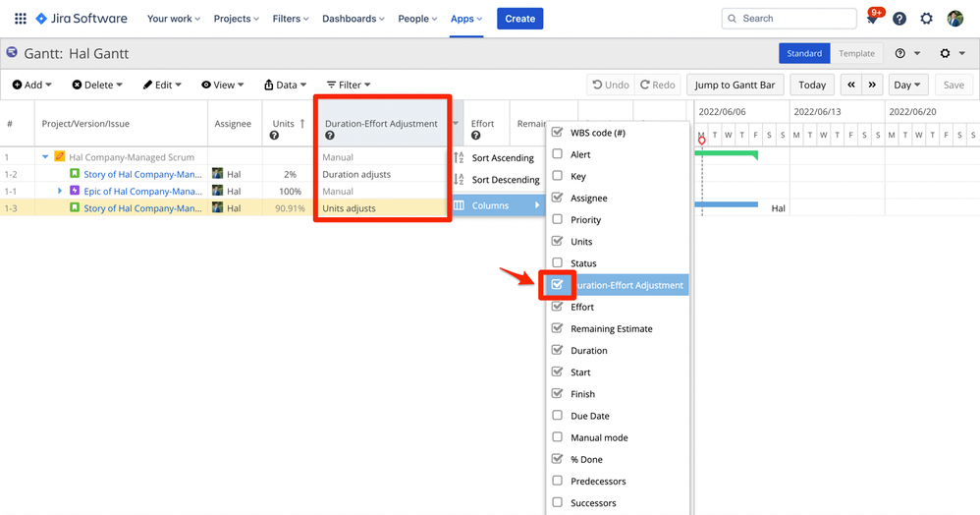
Task: Toggle the Assignee column checkbox
Action: pyautogui.click(x=558, y=198)
